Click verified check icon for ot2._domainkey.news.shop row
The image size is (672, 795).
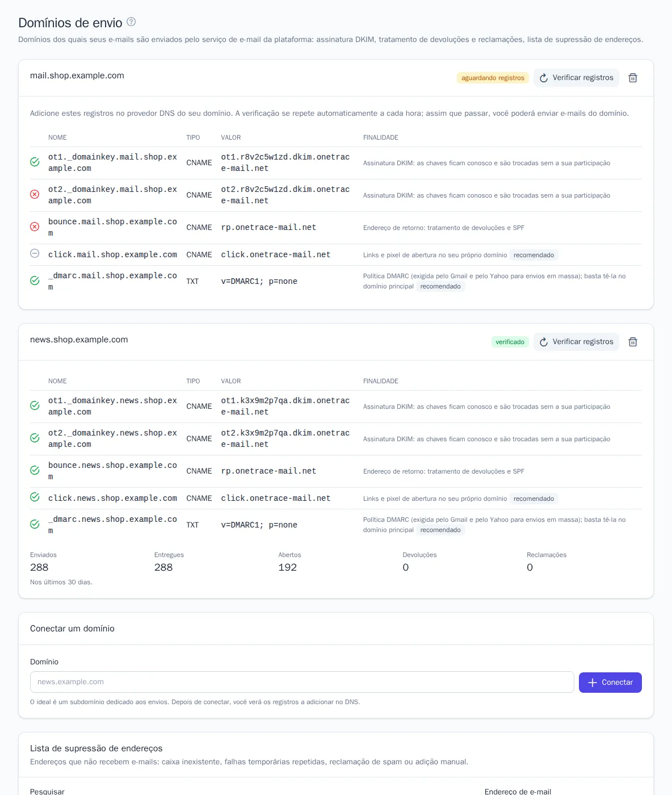coord(35,438)
